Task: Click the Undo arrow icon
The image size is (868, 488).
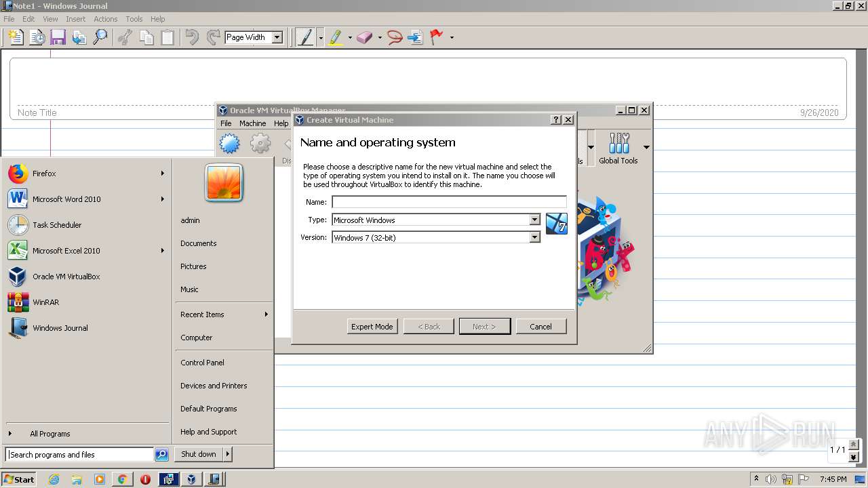Action: (x=192, y=37)
